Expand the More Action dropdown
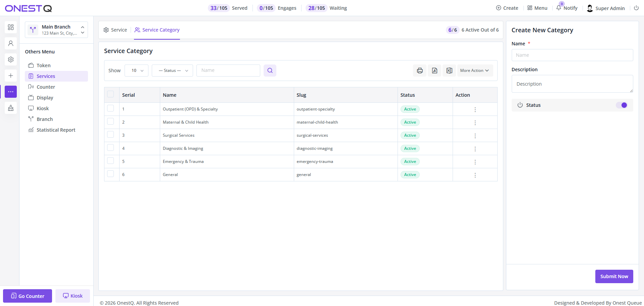 (475, 71)
